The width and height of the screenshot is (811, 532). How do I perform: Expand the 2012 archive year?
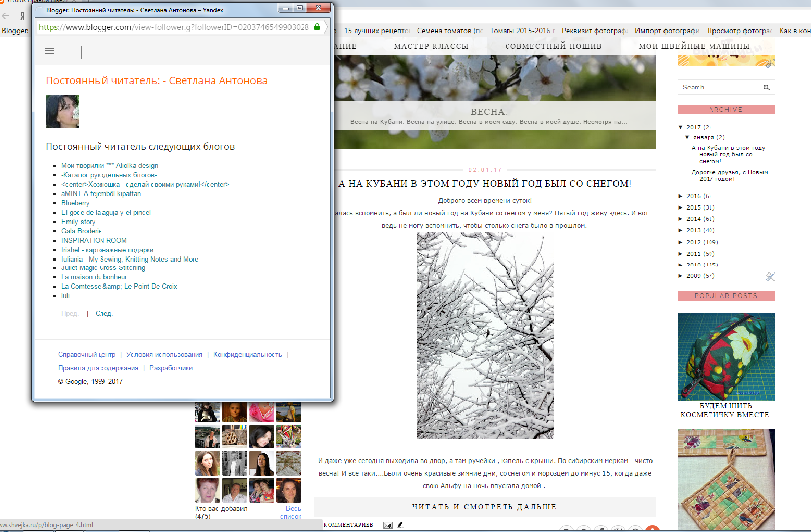(681, 242)
